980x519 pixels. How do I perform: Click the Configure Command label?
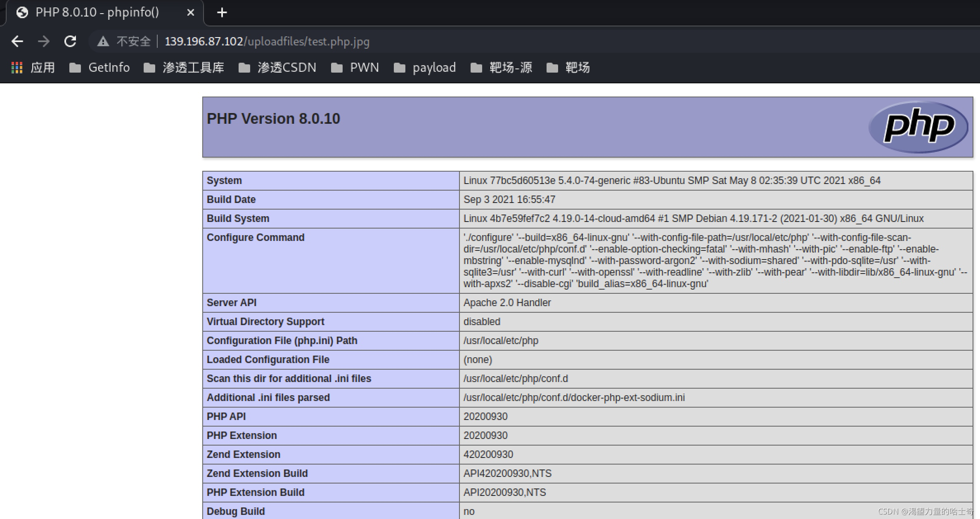pos(256,238)
